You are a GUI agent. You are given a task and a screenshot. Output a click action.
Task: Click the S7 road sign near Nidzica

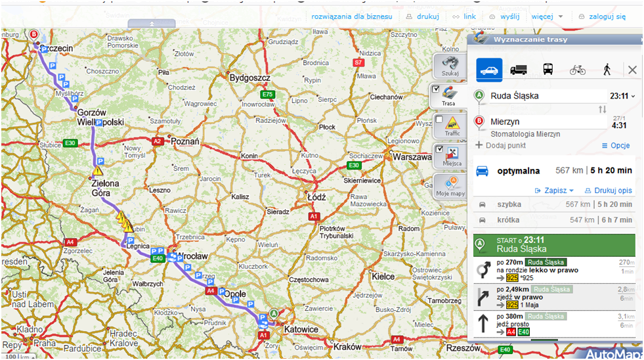[358, 62]
